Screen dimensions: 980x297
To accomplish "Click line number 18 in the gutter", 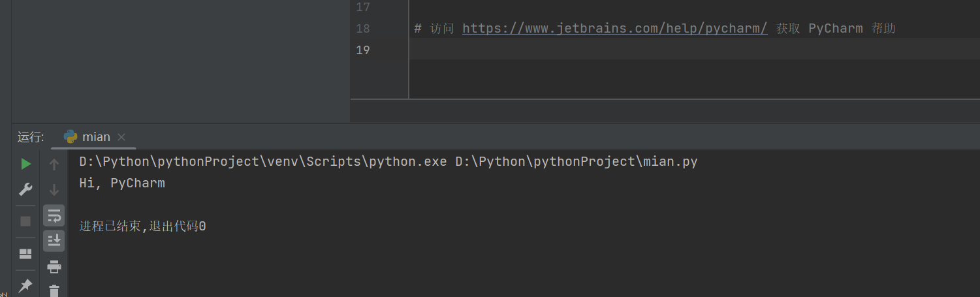I will point(363,28).
